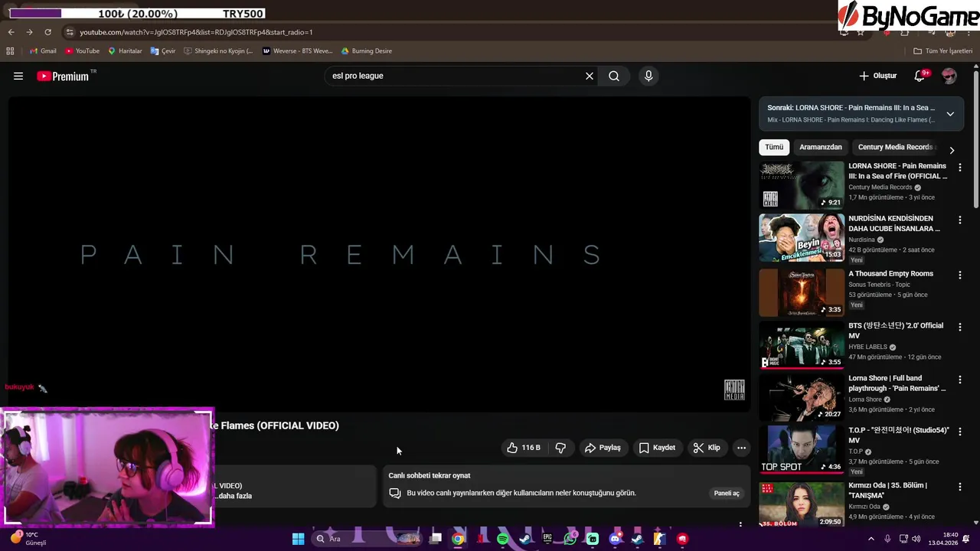980x551 pixels.
Task: Show more filter chips with right arrow
Action: 952,150
